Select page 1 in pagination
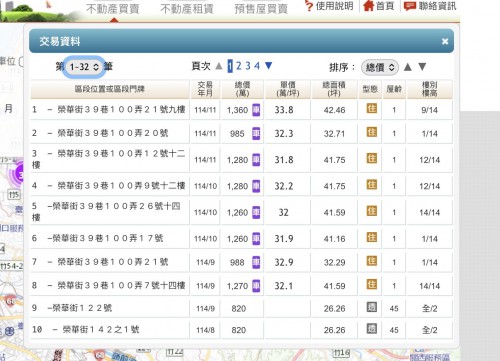Image resolution: width=500 pixels, height=361 pixels. click(230, 66)
